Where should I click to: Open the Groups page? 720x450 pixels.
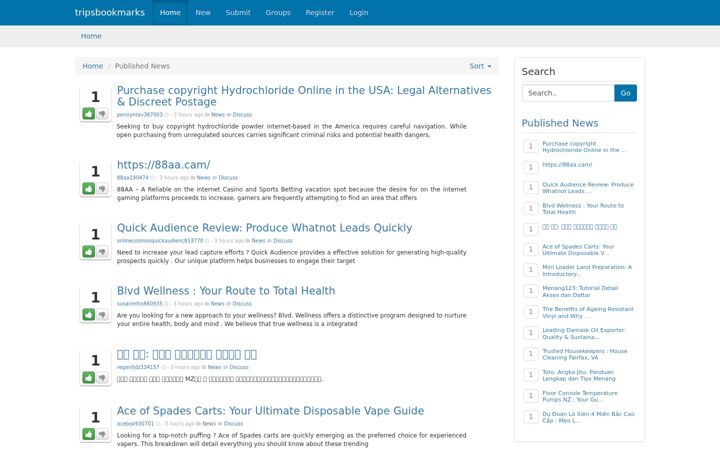278,12
